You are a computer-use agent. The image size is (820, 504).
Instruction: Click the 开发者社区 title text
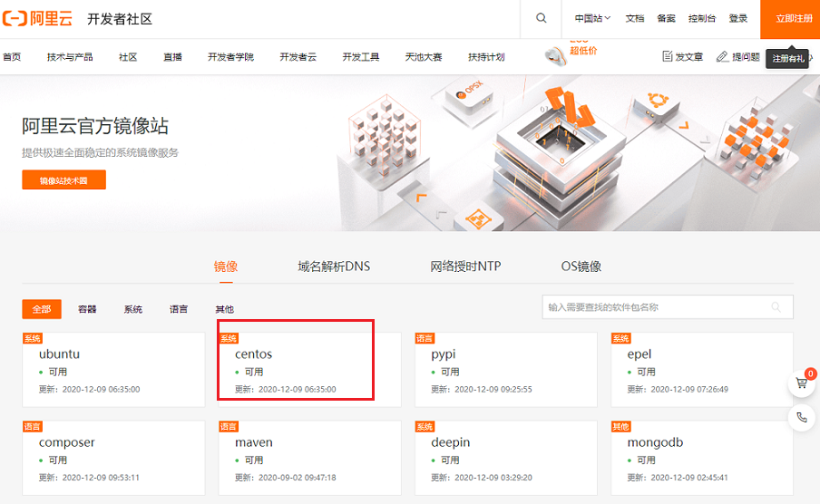coord(120,19)
